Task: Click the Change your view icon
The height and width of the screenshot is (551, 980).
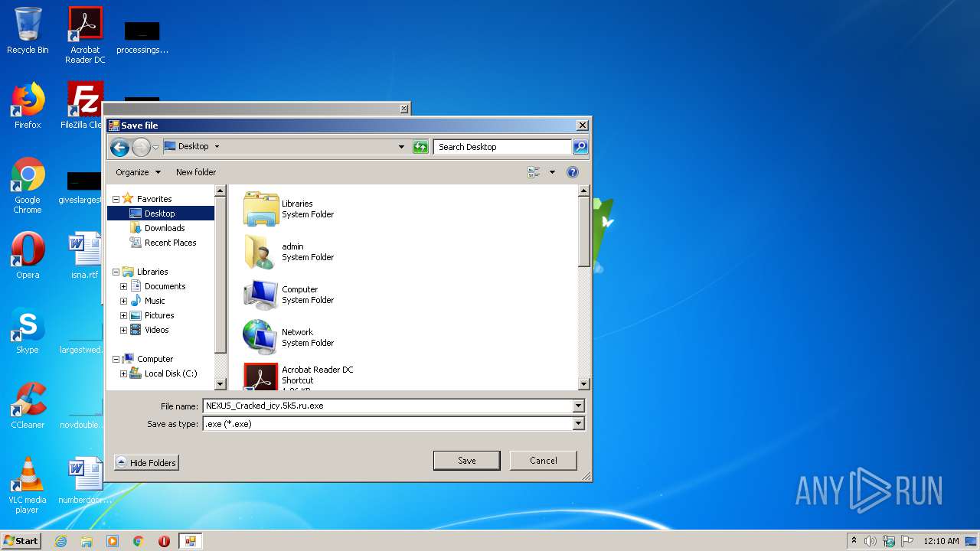Action: [534, 172]
